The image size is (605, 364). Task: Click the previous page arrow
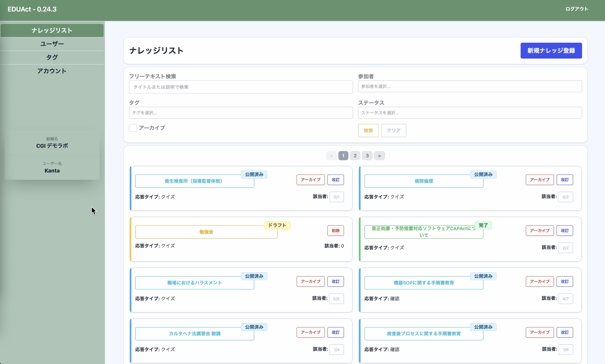(x=331, y=156)
